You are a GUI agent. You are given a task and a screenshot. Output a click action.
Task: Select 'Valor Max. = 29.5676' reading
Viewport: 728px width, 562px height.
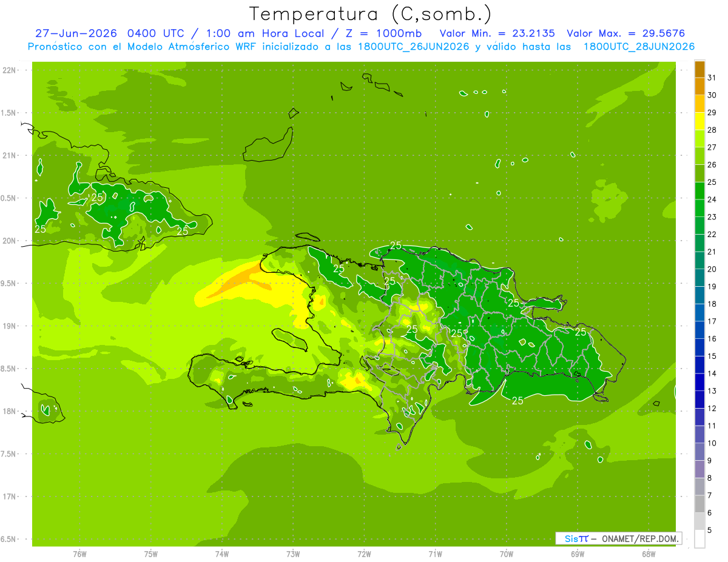tap(626, 33)
